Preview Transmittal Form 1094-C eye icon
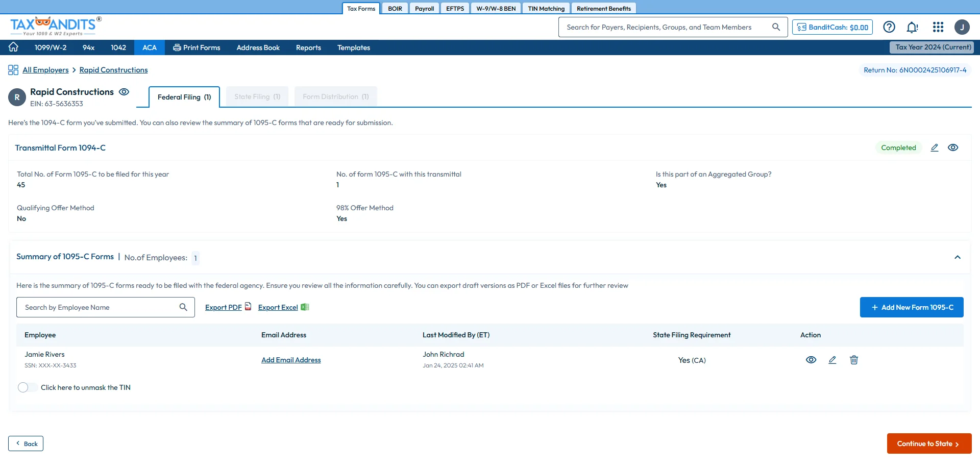Viewport: 980px width, 469px height. pyautogui.click(x=953, y=147)
